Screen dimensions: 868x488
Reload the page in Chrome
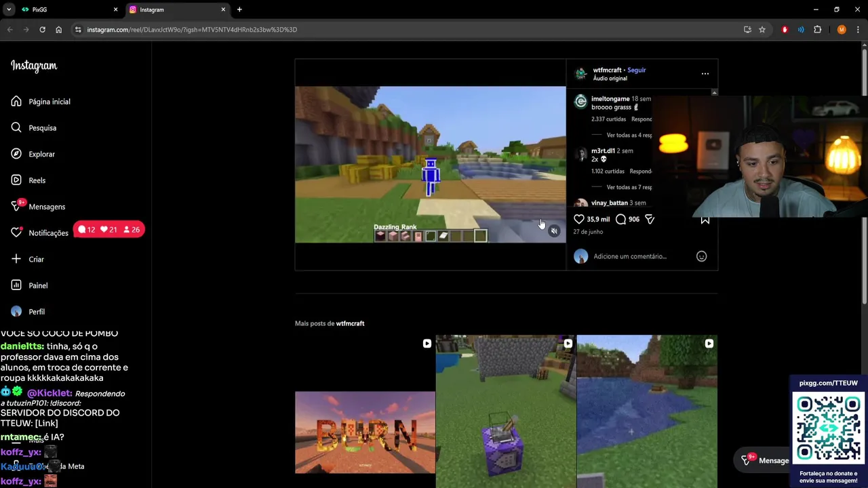(x=42, y=30)
